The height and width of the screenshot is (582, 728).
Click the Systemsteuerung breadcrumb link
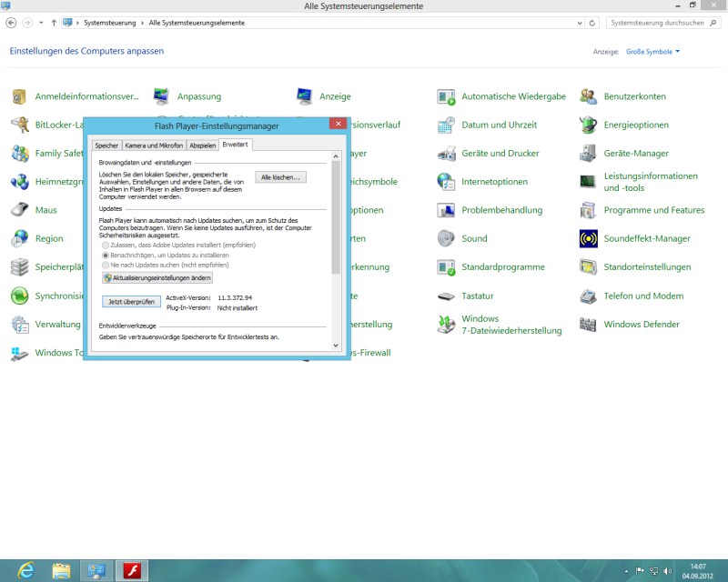click(109, 23)
